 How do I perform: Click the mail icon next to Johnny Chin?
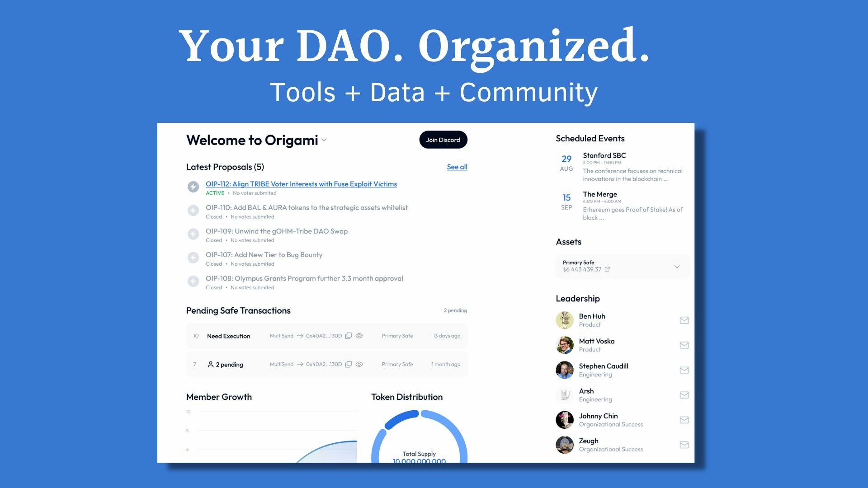pos(684,420)
